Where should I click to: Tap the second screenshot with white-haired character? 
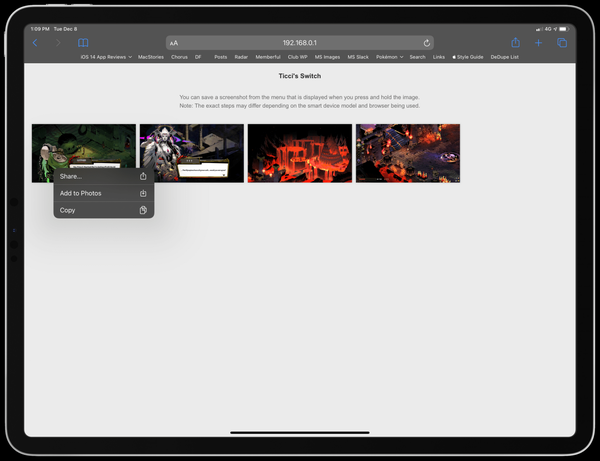click(x=192, y=153)
